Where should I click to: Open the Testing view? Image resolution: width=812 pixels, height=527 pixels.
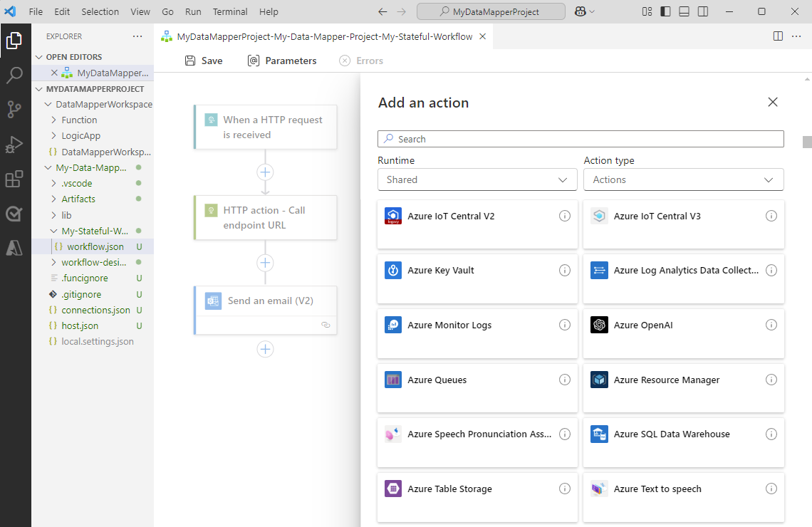(x=15, y=213)
